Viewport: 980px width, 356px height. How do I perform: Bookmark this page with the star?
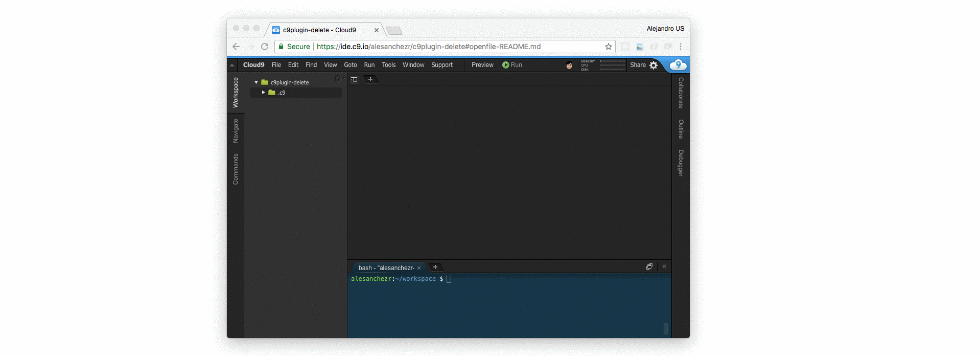(609, 47)
